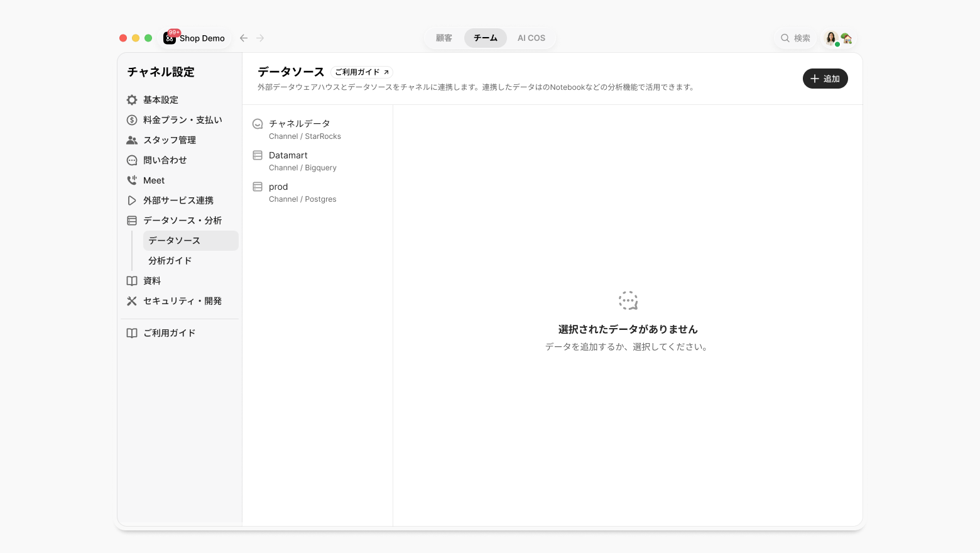Screen dimensions: 980x553
Task: Open the 問い合わせ chat bubble icon
Action: (132, 160)
